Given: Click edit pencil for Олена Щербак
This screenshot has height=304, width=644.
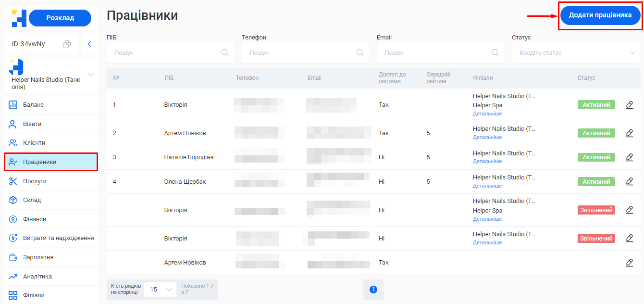Looking at the screenshot, I should 630,181.
